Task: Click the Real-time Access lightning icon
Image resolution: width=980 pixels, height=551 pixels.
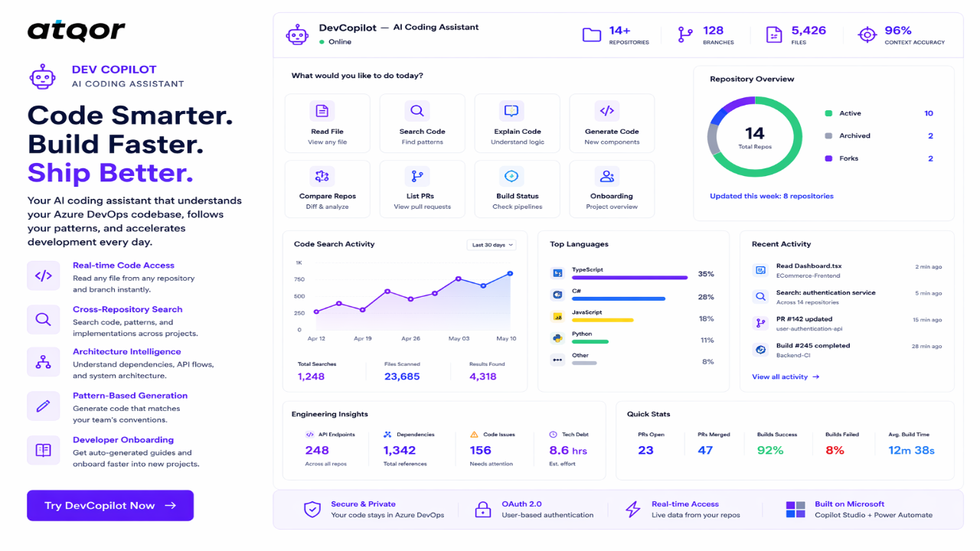Action: [x=632, y=510]
